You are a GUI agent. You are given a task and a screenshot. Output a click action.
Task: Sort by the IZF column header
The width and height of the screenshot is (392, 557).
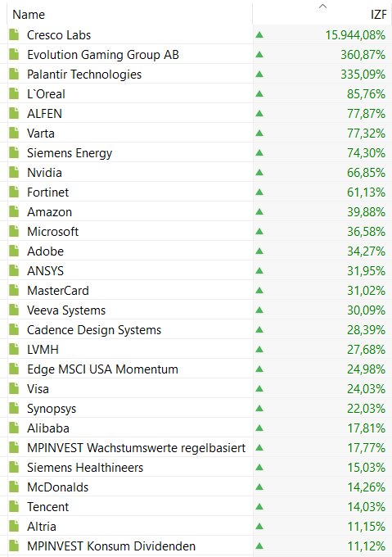click(x=379, y=15)
